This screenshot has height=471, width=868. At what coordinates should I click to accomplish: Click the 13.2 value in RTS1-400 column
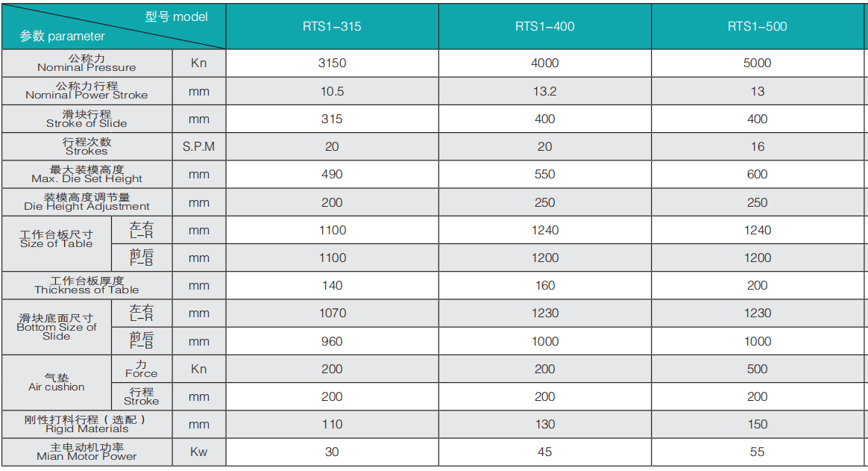(x=544, y=91)
